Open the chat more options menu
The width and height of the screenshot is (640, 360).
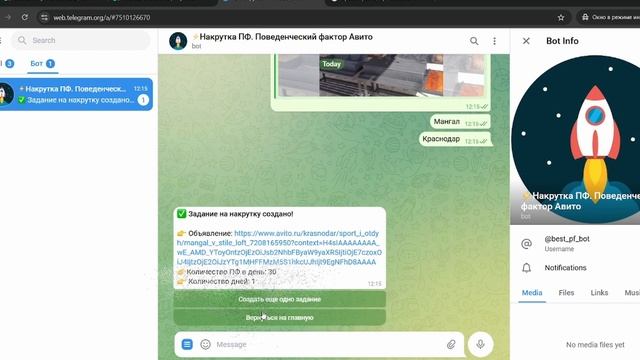click(494, 41)
